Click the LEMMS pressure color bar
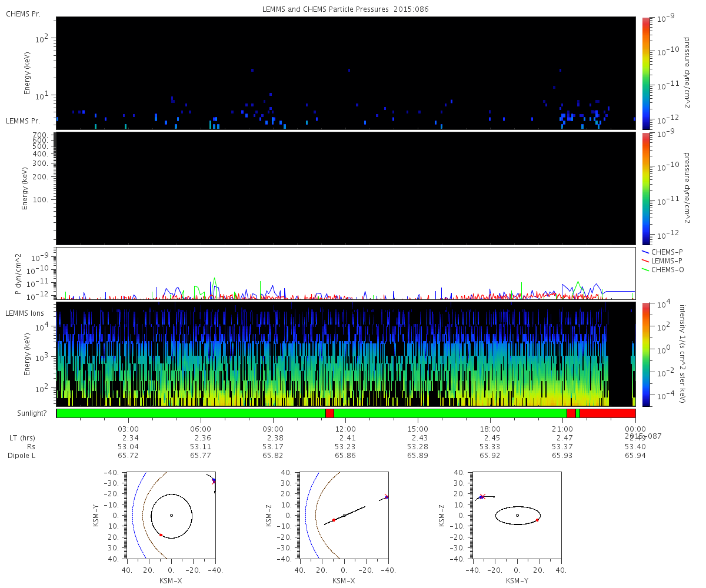Viewport: 706px width, 588px height. (x=646, y=188)
